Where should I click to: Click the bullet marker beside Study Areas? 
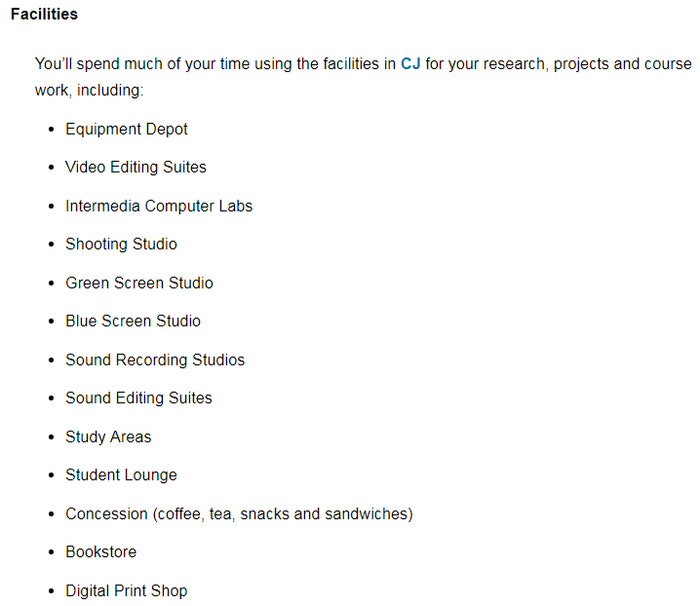tap(52, 437)
